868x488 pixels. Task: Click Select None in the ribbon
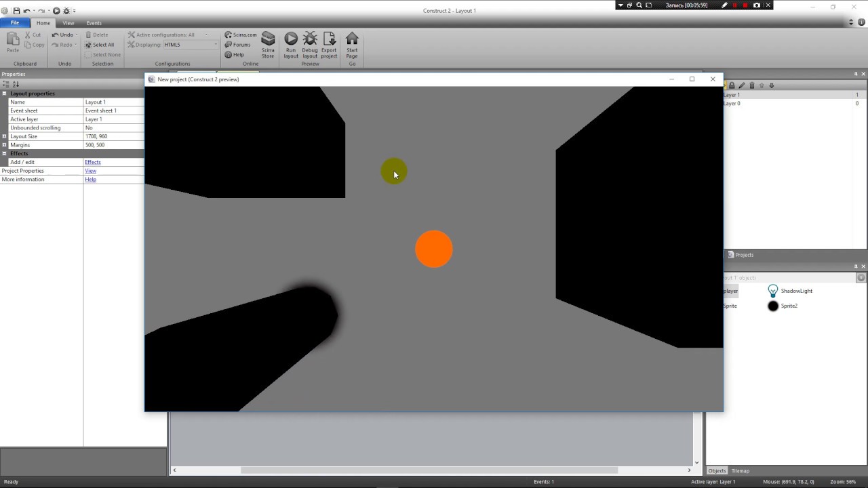(102, 55)
